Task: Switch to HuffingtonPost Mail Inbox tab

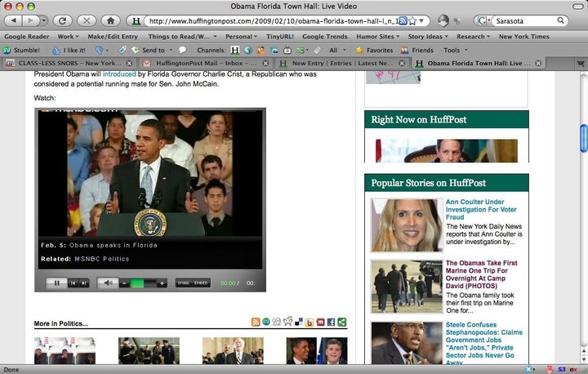Action: point(206,63)
